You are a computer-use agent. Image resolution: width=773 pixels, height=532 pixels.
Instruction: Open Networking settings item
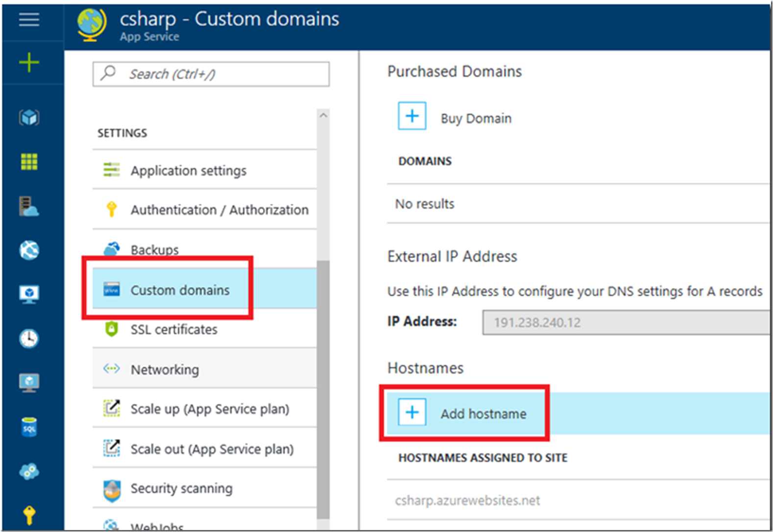click(204, 368)
